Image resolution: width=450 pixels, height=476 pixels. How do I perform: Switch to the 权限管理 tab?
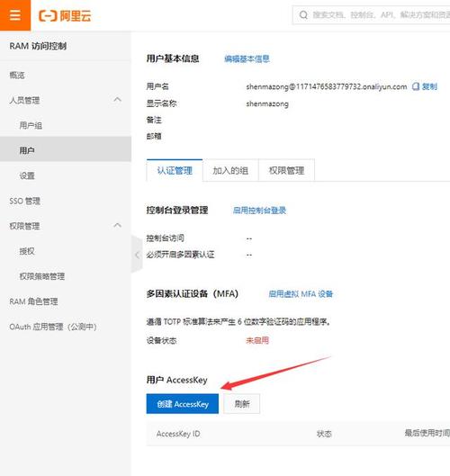click(x=286, y=170)
